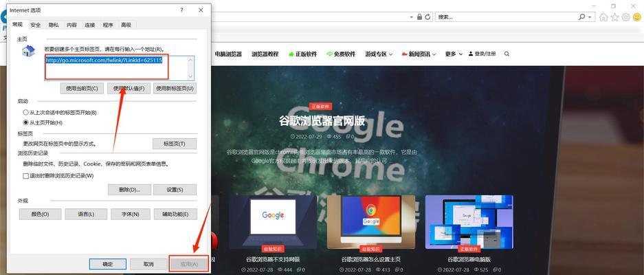Viewport: 644px width, 275px height.
Task: Click scroll-down arrow of homepage box
Action: tap(190, 76)
